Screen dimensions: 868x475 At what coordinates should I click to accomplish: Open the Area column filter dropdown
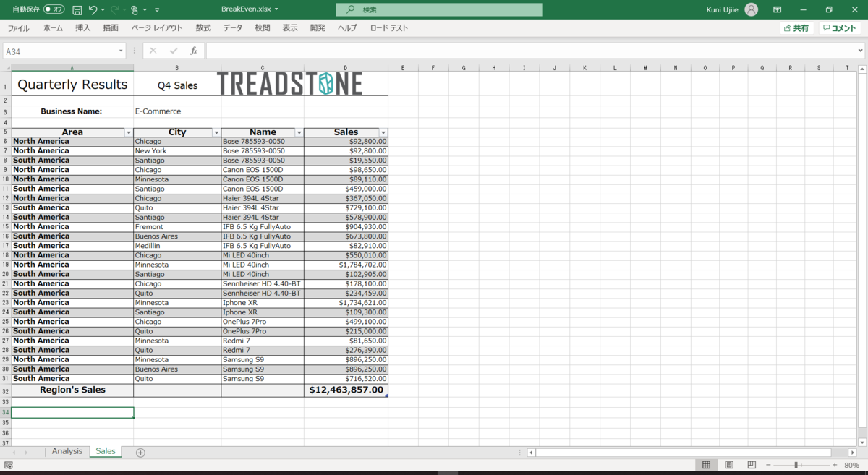[129, 133]
